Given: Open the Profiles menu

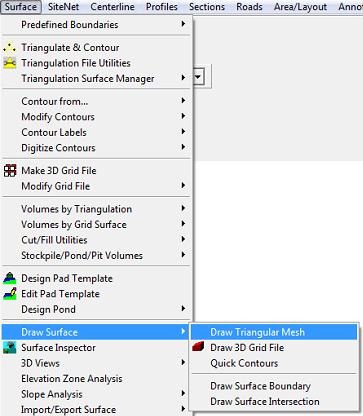Looking at the screenshot, I should (162, 6).
